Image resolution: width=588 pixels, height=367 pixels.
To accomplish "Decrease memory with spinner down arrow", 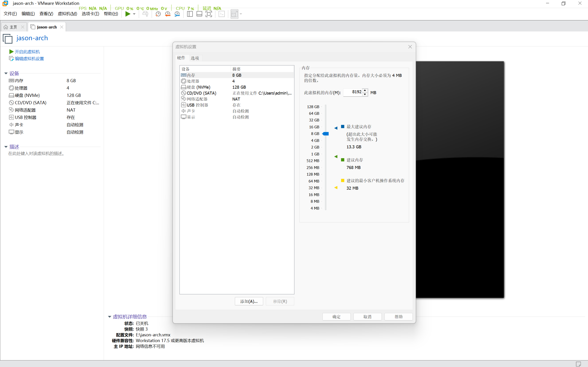I will (365, 94).
